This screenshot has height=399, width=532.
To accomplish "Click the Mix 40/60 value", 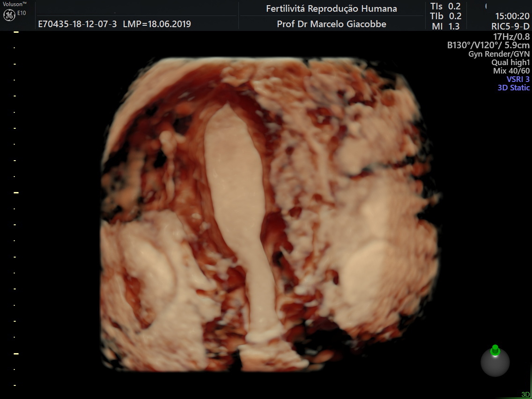I will tap(511, 71).
